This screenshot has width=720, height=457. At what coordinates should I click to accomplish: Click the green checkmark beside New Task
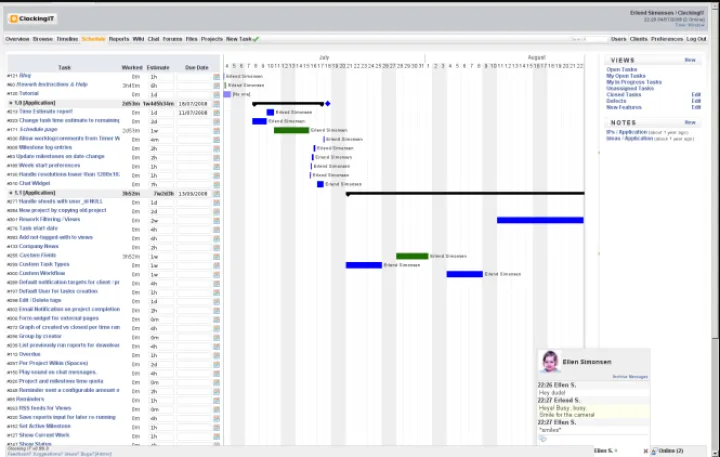pyautogui.click(x=256, y=39)
